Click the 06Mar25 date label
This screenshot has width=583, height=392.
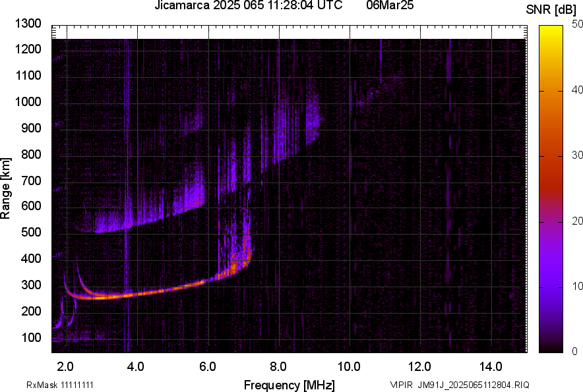coord(390,6)
